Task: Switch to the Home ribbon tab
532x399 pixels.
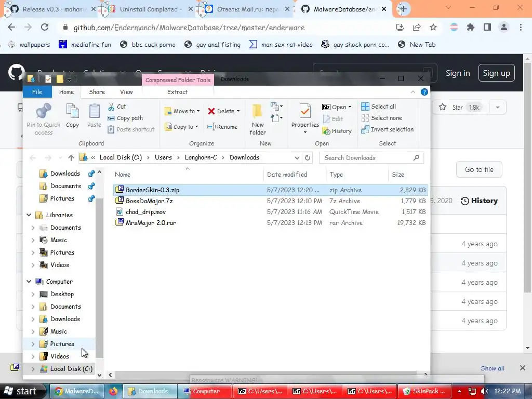Action: [66, 92]
